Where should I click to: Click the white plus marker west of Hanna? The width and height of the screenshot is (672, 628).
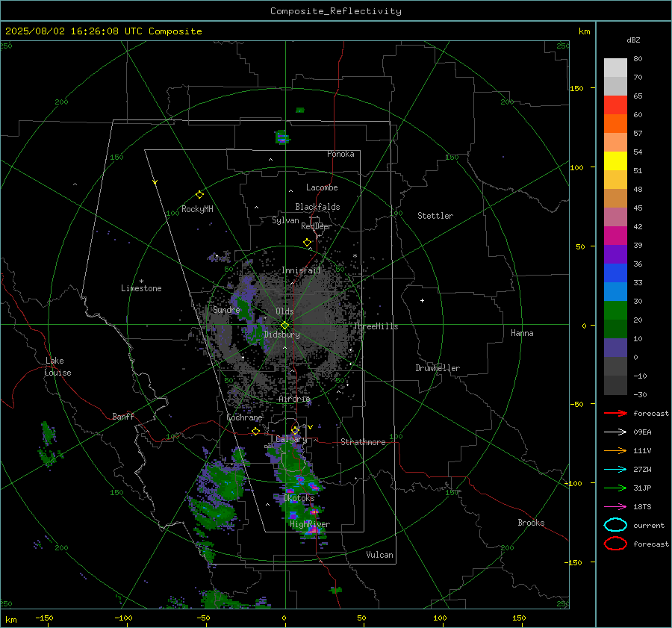pyautogui.click(x=422, y=300)
